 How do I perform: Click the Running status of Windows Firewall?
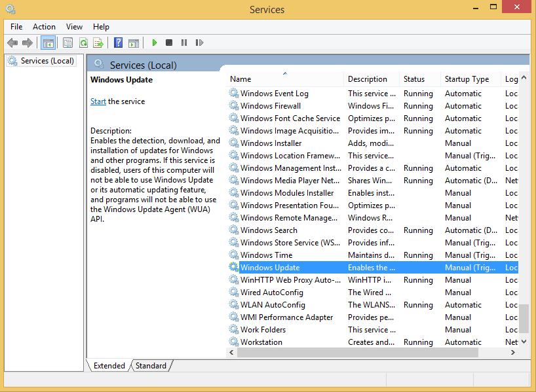click(x=418, y=106)
